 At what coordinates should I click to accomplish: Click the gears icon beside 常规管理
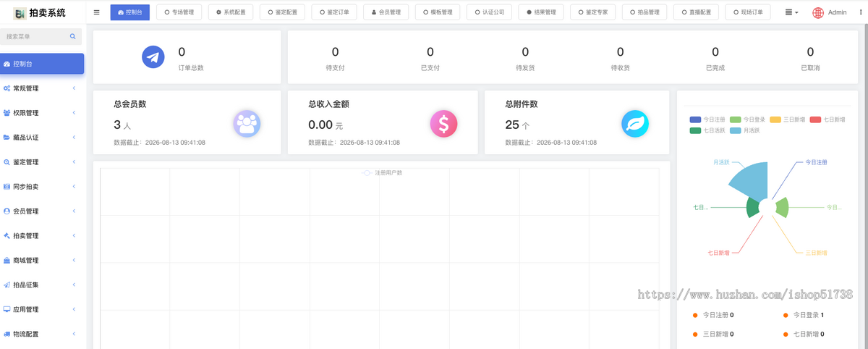[7, 88]
